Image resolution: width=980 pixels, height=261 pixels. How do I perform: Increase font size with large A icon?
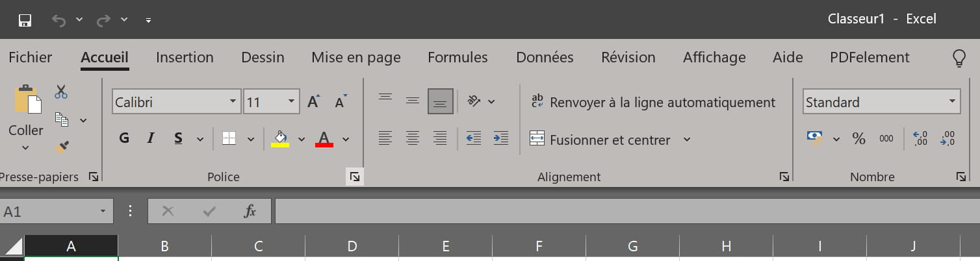(313, 102)
